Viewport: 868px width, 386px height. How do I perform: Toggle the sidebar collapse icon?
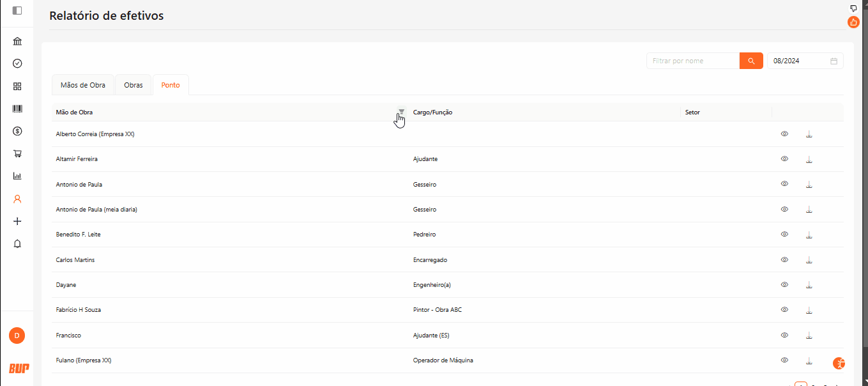[x=17, y=10]
